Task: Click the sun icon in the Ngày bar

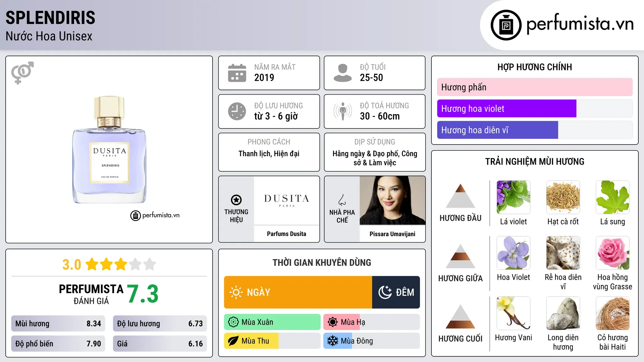Action: (236, 292)
